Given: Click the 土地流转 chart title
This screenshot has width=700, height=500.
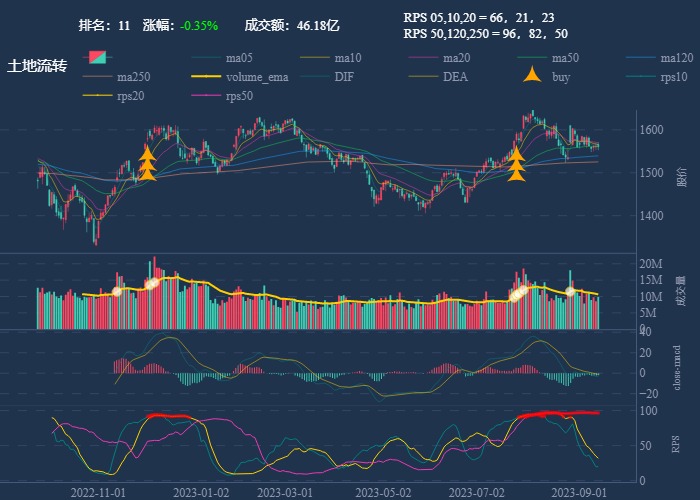Looking at the screenshot, I should 37,66.
